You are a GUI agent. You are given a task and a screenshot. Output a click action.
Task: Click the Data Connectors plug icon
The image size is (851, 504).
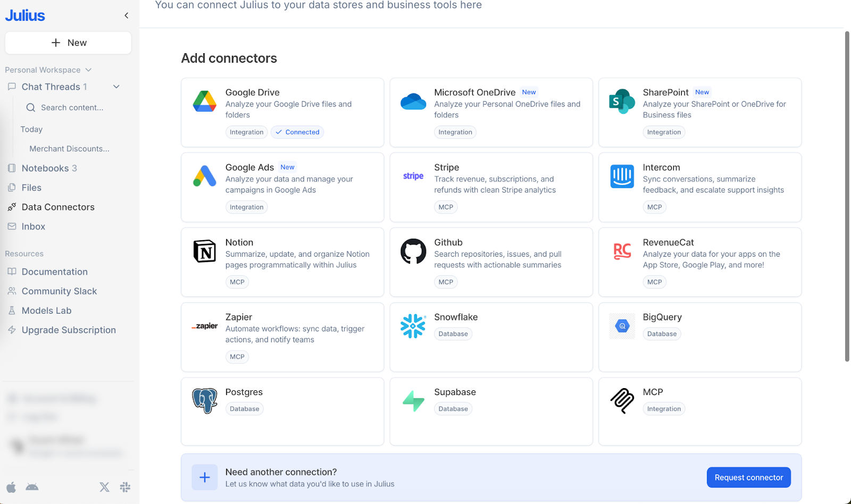click(x=12, y=207)
